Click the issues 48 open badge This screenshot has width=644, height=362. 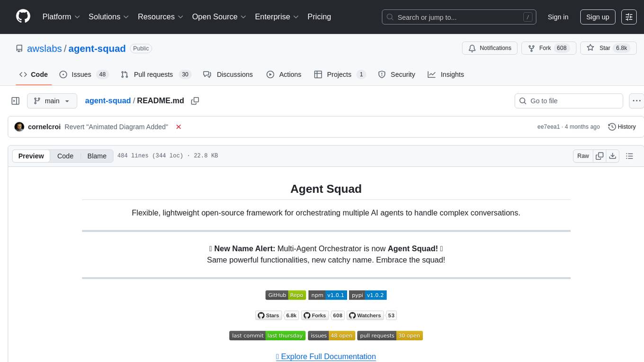331,335
